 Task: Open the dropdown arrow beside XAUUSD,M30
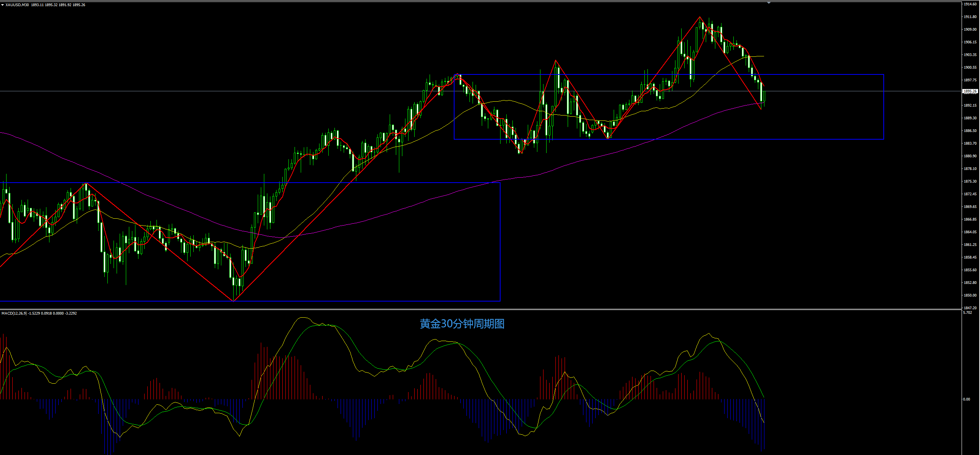pyautogui.click(x=2, y=5)
